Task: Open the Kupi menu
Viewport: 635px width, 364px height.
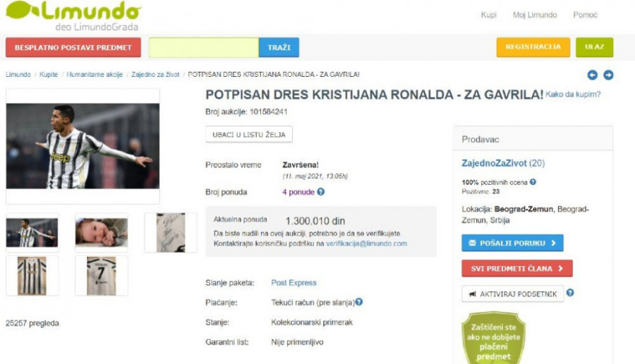Action: pyautogui.click(x=489, y=15)
